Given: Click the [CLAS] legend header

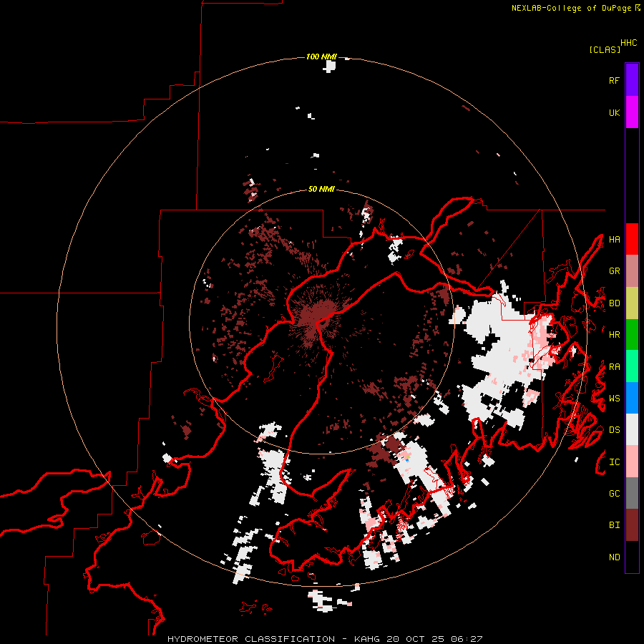Looking at the screenshot, I should point(605,49).
